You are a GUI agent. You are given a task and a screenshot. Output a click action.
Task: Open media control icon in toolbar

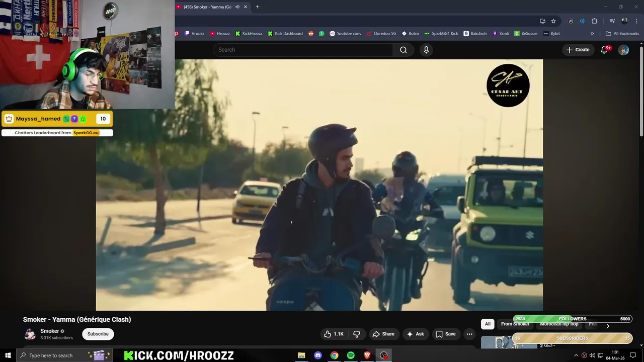coord(612,21)
